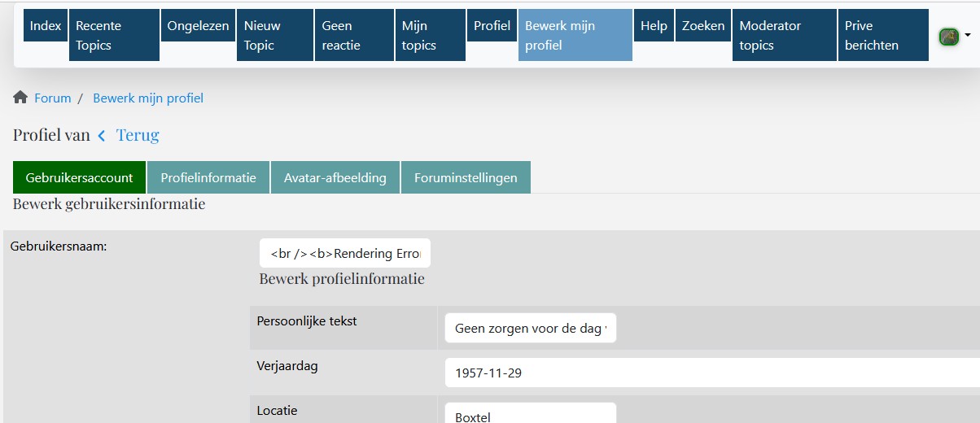
Task: Click the Persoonlijke tekst input field
Action: click(x=531, y=329)
